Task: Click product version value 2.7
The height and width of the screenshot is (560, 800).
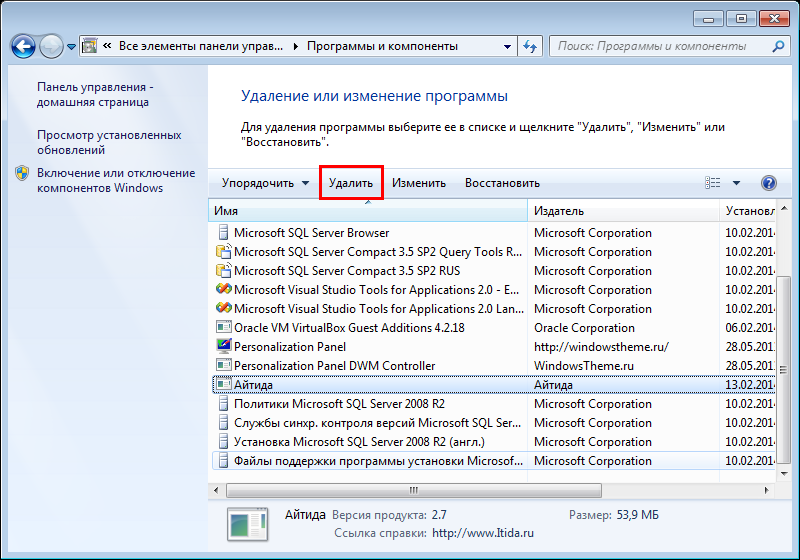Action: (x=439, y=515)
